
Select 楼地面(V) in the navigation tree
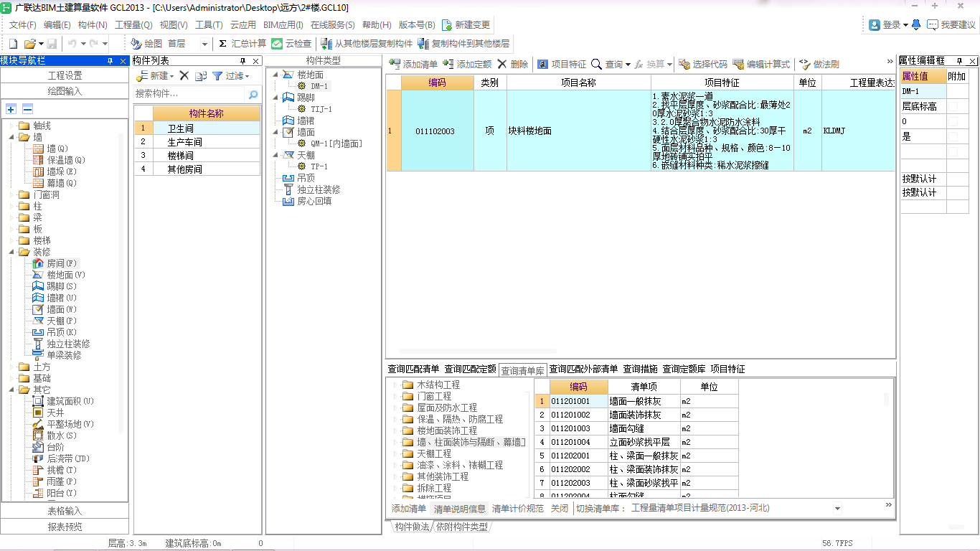pyautogui.click(x=59, y=275)
